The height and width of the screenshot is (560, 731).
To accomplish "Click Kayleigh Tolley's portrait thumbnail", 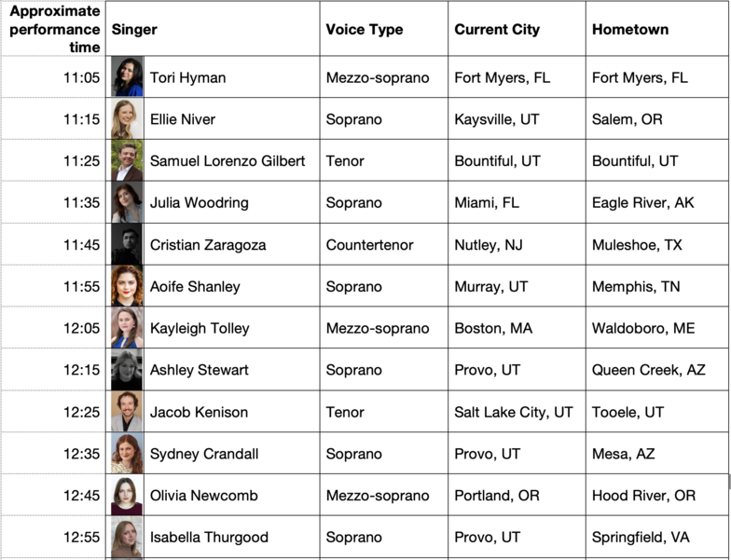I will pyautogui.click(x=127, y=328).
